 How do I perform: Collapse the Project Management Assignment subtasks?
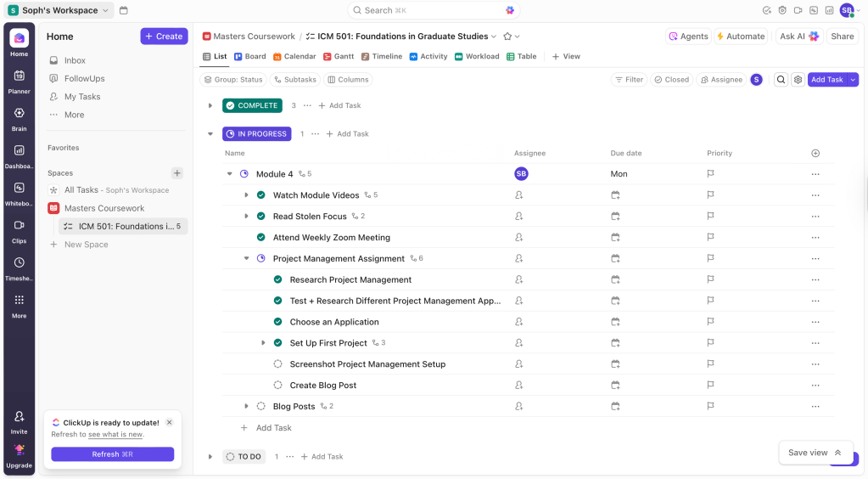[x=247, y=259]
